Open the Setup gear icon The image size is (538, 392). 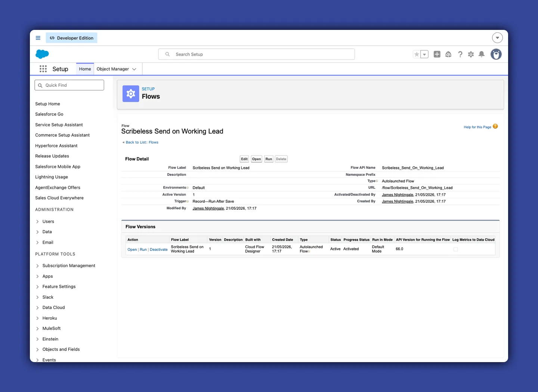(x=471, y=54)
